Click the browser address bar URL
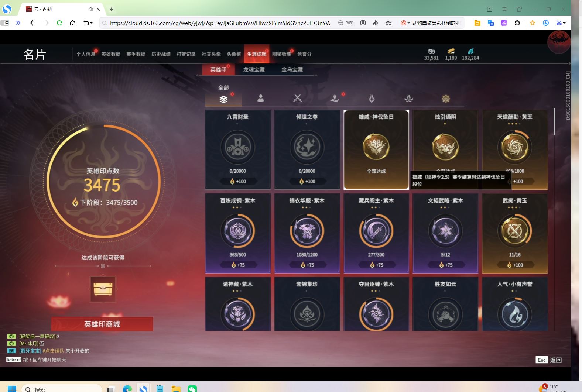The height and width of the screenshot is (392, 582). (x=220, y=23)
